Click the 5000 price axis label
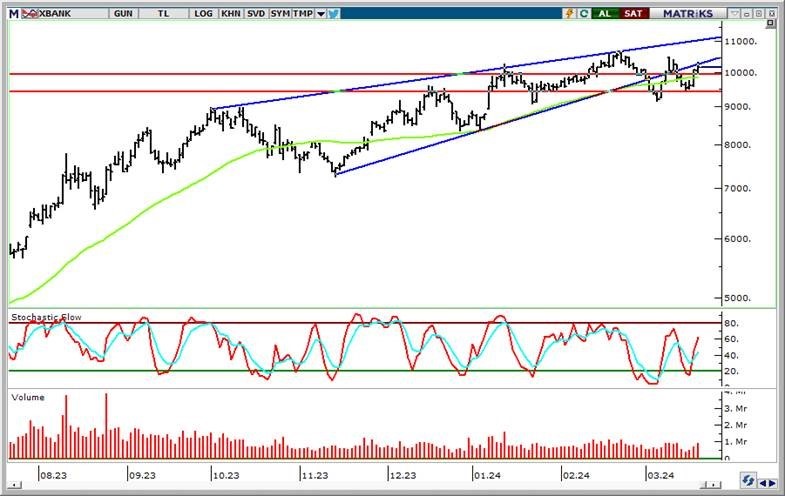Screen dimensions: 785x496 [x=737, y=298]
